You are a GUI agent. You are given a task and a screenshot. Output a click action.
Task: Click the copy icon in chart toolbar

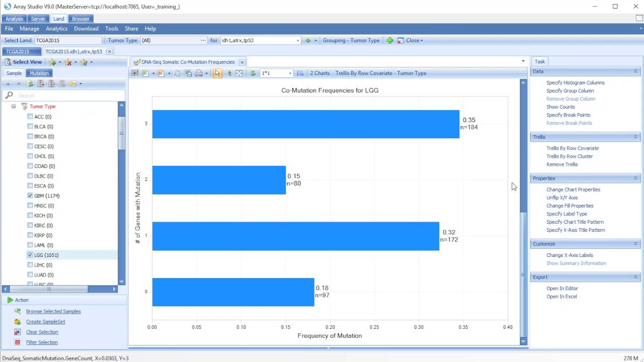(x=177, y=73)
